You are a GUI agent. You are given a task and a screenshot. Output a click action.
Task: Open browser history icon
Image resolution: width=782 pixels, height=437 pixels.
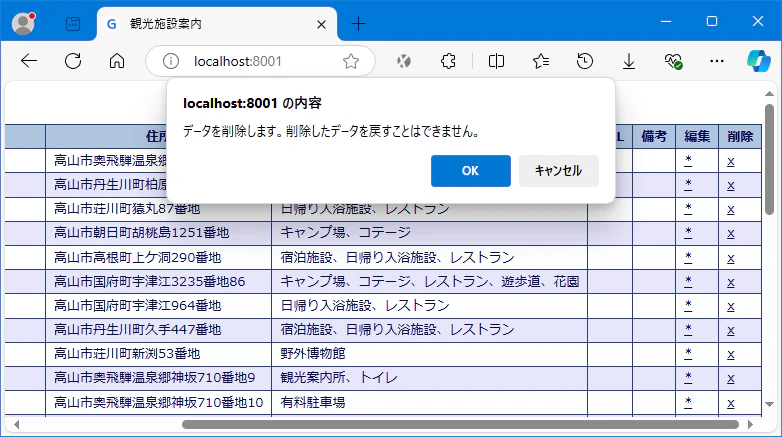pos(585,61)
